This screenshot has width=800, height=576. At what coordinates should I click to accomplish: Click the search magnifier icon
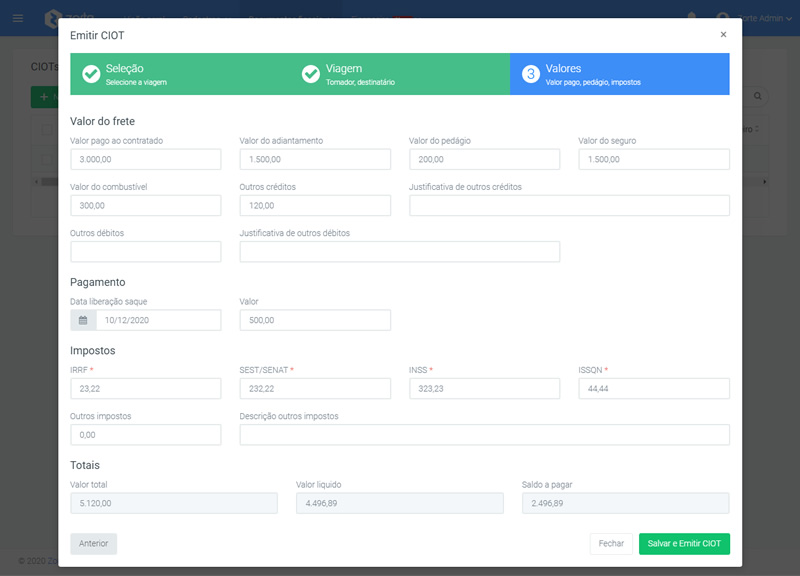pyautogui.click(x=759, y=96)
